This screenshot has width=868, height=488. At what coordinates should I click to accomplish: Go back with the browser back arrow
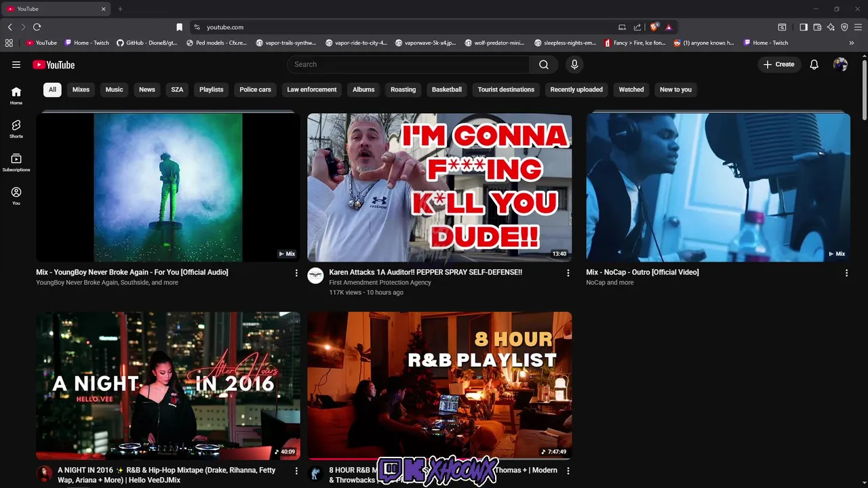pyautogui.click(x=10, y=27)
